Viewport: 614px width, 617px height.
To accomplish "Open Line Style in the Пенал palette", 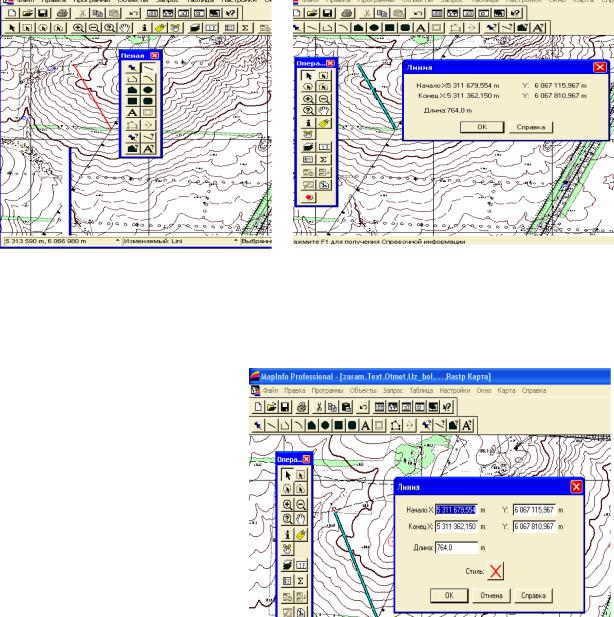I will (148, 137).
